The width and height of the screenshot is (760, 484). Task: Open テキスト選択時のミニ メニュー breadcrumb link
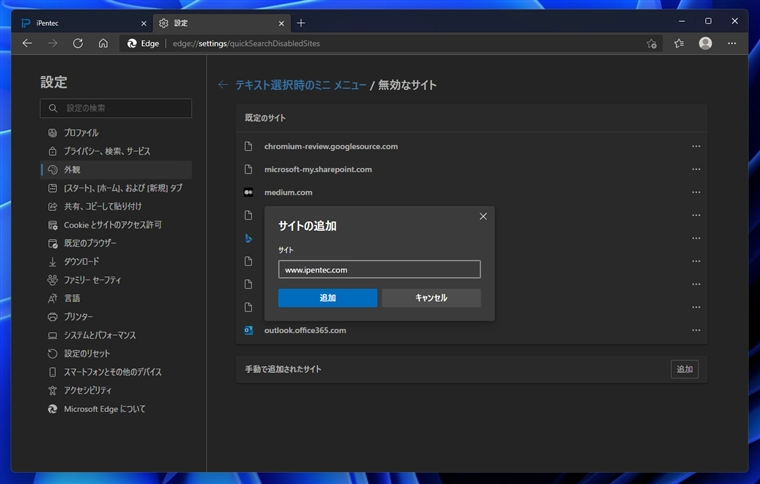coord(301,85)
